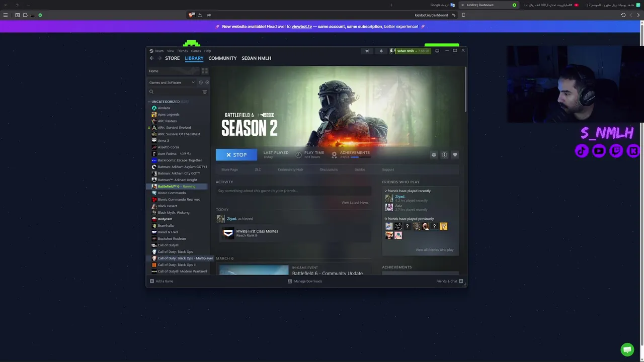The width and height of the screenshot is (644, 362).
Task: Go back with the Steam back arrow
Action: click(x=151, y=58)
